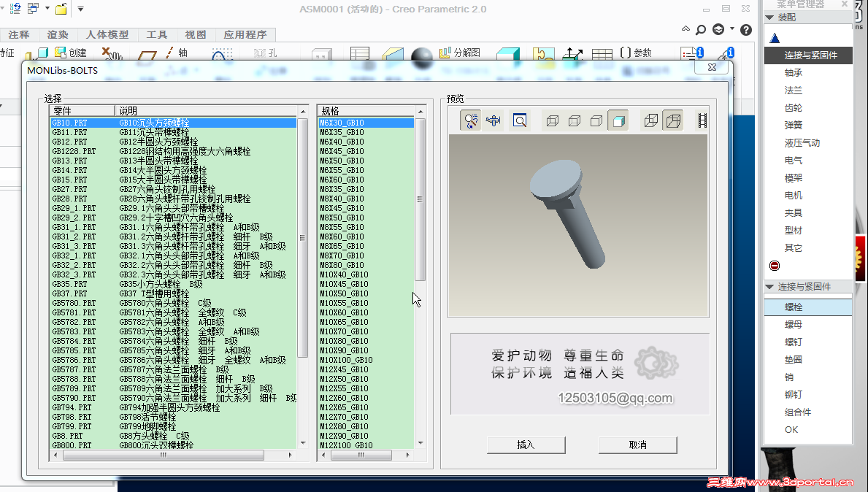This screenshot has height=492, width=868.
Task: Select GB799.PRT anchor bolt row
Action: (173, 427)
